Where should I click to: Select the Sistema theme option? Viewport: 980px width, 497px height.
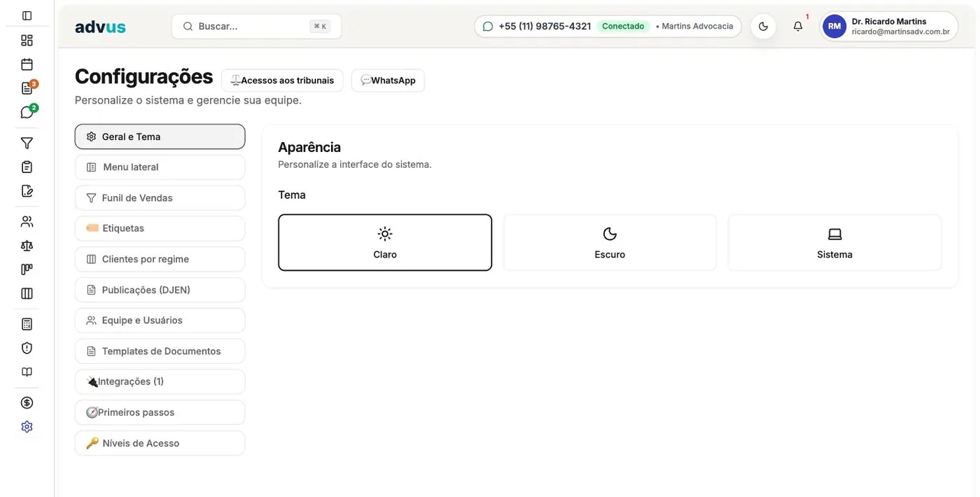pyautogui.click(x=834, y=242)
